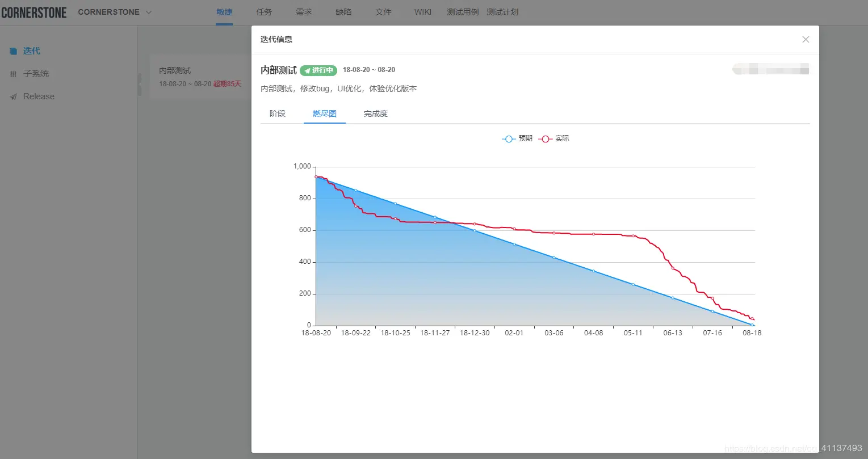
Task: Click the 18-08-20 x-axis label
Action: pos(316,333)
